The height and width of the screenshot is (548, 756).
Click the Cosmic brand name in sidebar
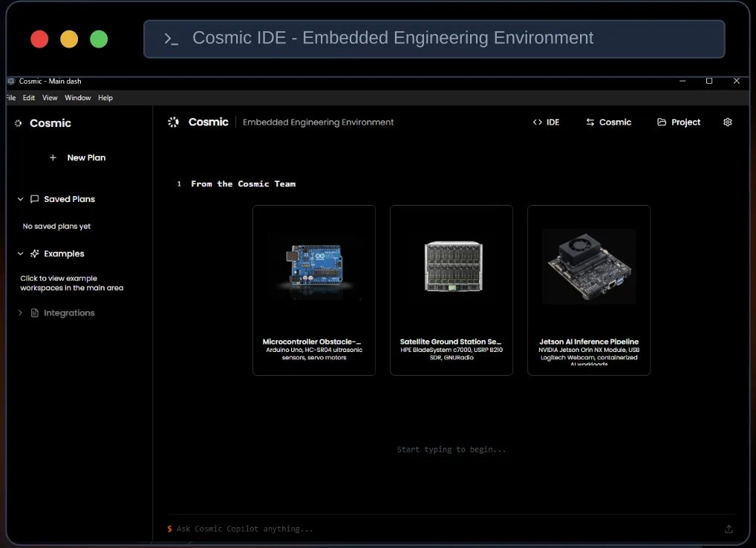[50, 123]
